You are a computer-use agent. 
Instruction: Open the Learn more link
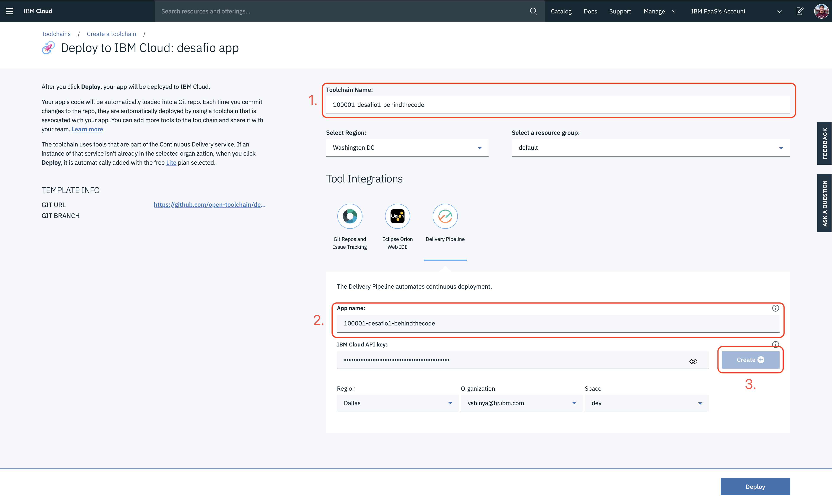click(x=87, y=129)
